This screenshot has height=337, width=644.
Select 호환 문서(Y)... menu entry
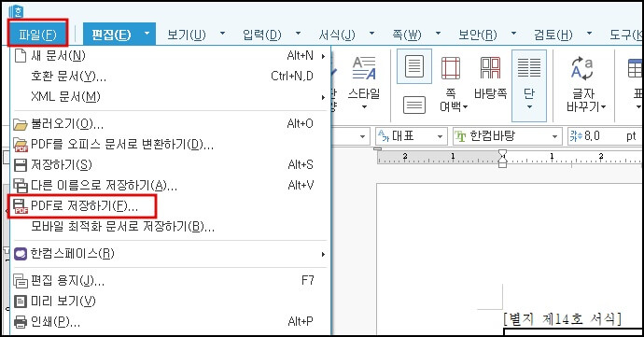coord(170,76)
